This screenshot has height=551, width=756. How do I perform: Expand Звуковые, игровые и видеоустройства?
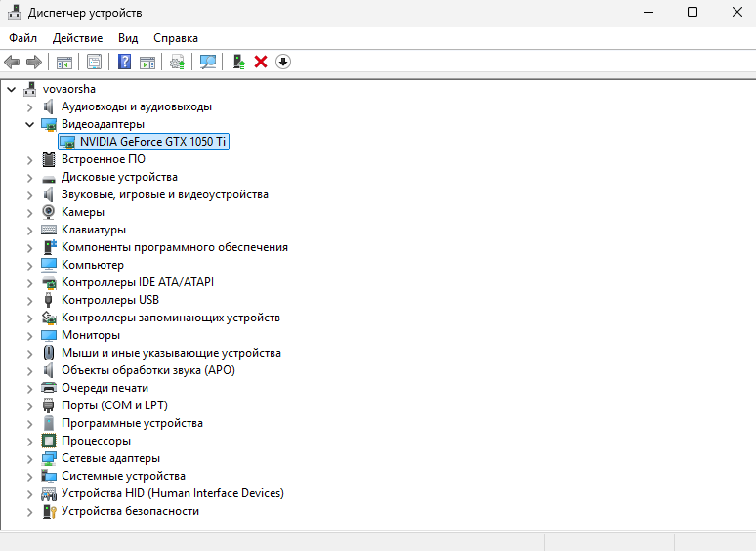point(30,195)
